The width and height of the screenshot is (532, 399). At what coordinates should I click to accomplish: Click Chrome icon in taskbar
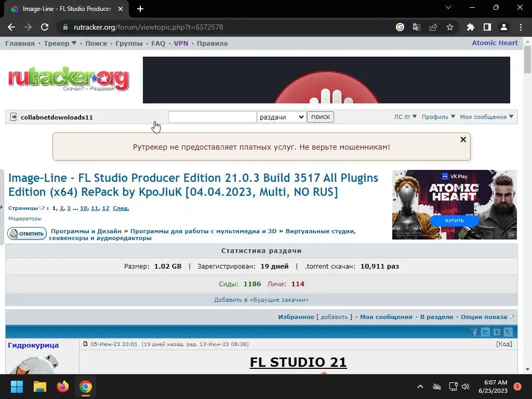coord(86,387)
